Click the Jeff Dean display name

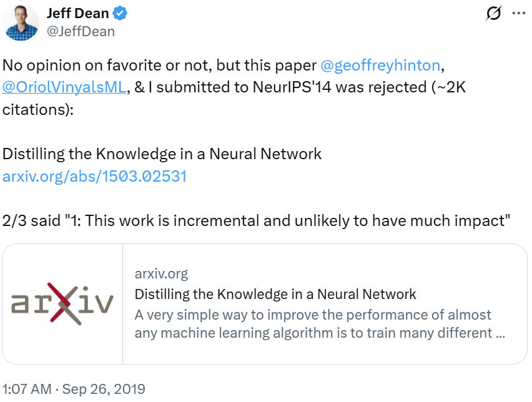point(77,14)
